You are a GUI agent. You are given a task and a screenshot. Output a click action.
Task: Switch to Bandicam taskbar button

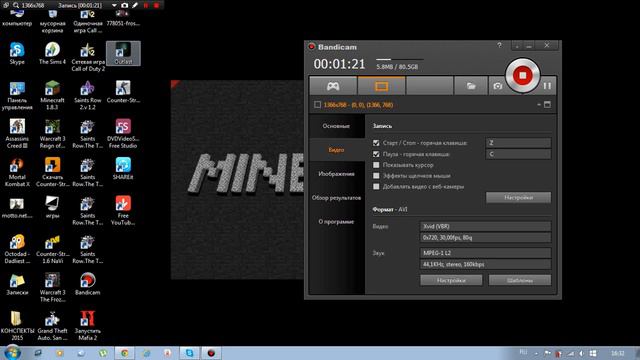pyautogui.click(x=211, y=353)
